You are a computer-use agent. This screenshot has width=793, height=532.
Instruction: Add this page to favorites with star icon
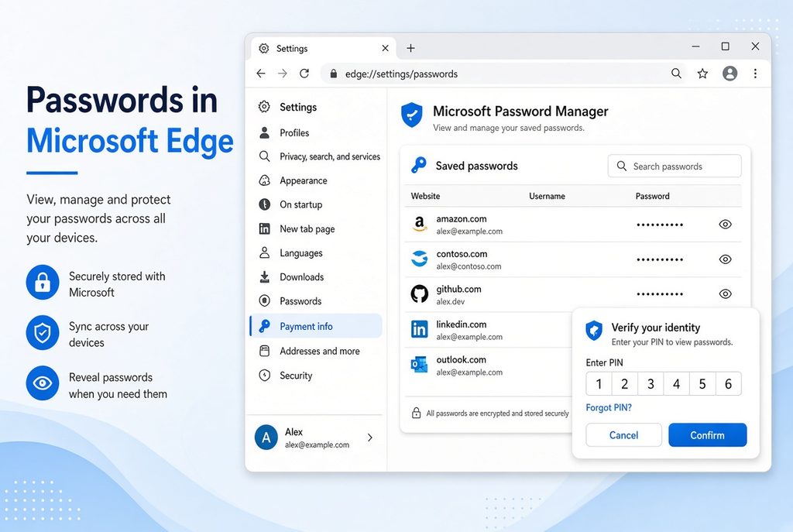pyautogui.click(x=702, y=74)
